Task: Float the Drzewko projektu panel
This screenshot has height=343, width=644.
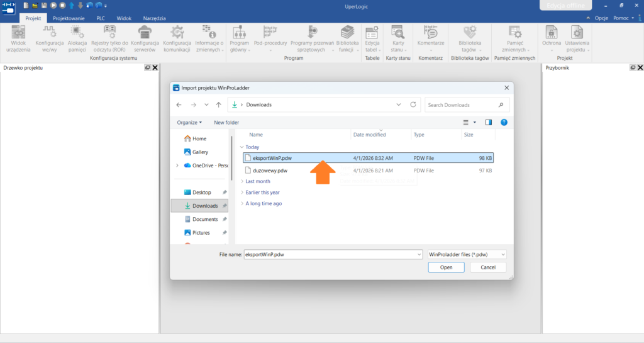Action: (147, 68)
